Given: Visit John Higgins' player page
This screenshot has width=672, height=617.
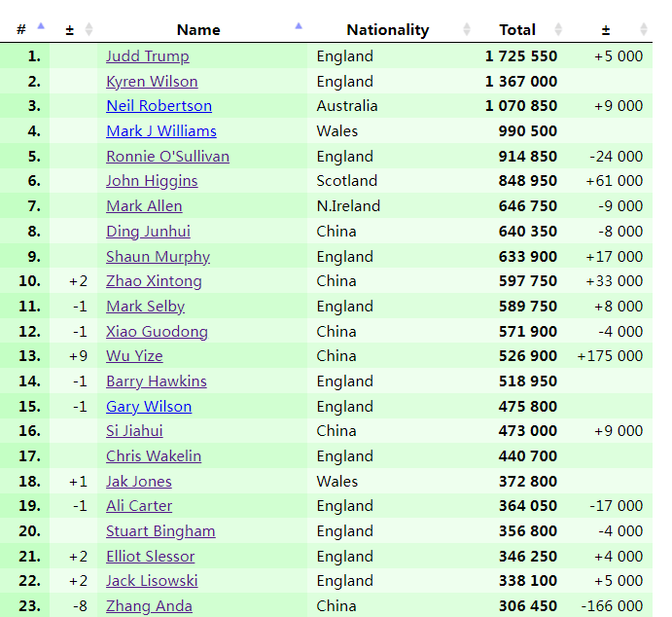Looking at the screenshot, I should (152, 181).
